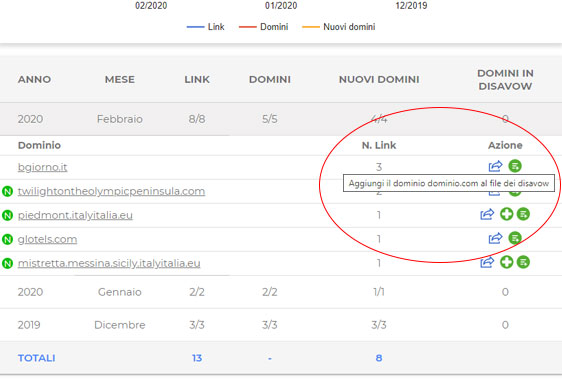Click the disavow count 0 for Gennaio

[505, 292]
